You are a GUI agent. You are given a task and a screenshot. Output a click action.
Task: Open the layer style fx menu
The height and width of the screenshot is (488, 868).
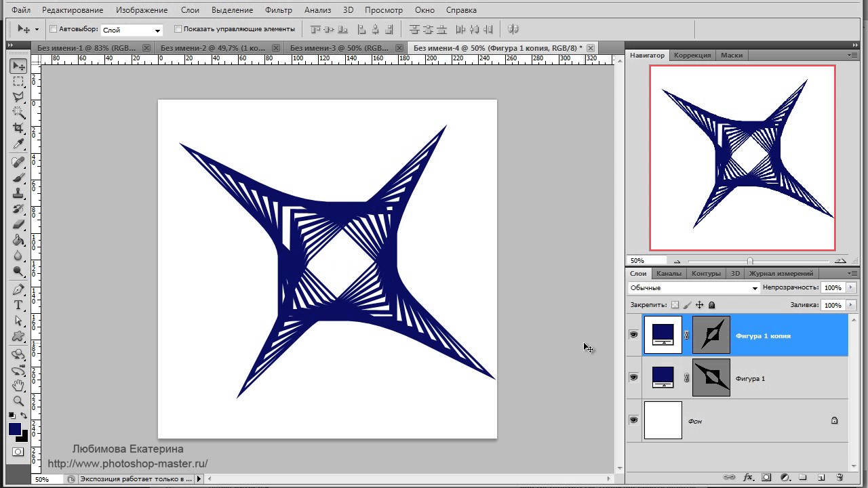pyautogui.click(x=749, y=477)
